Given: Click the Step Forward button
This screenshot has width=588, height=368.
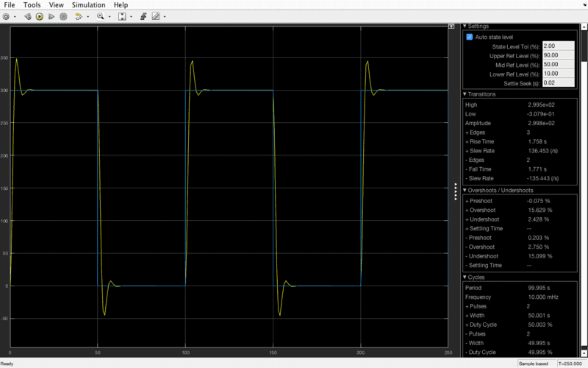Looking at the screenshot, I should click(x=51, y=16).
